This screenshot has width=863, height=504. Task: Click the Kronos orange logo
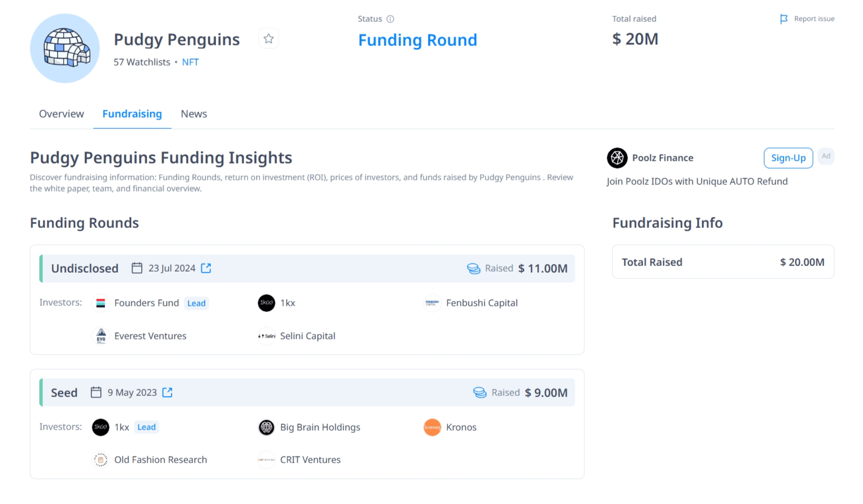click(432, 427)
